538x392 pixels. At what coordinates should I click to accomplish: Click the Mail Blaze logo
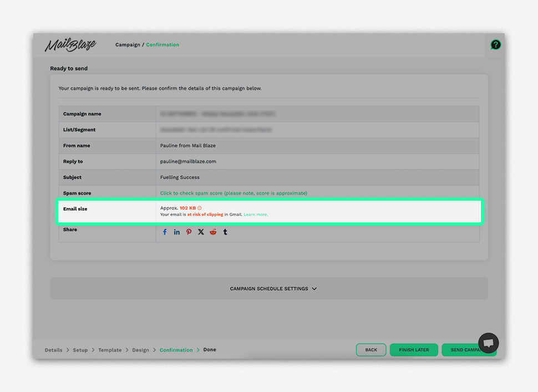coord(70,45)
